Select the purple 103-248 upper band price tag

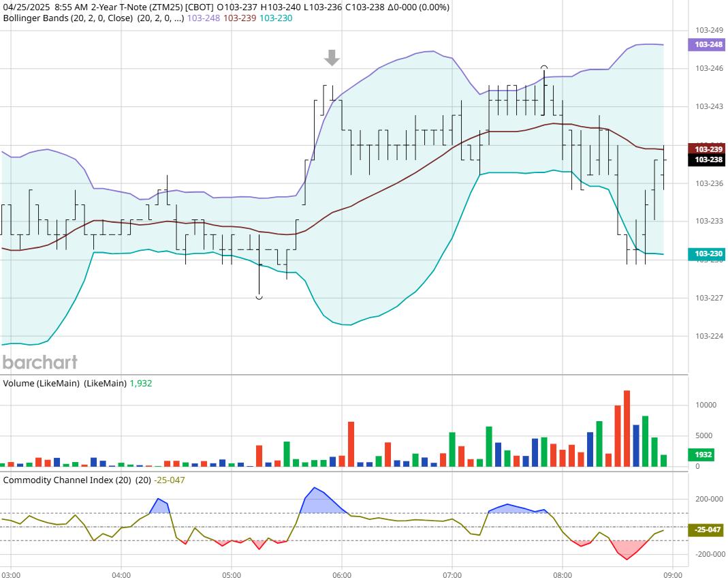pyautogui.click(x=708, y=44)
